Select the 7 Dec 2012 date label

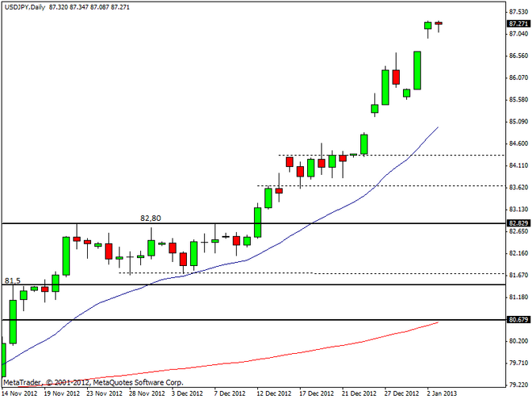tap(229, 393)
